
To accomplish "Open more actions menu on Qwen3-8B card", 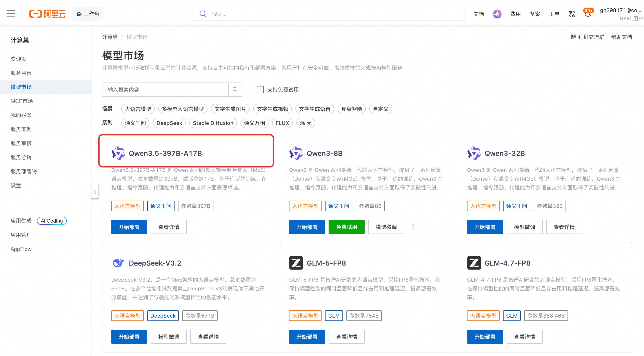I will click(413, 227).
